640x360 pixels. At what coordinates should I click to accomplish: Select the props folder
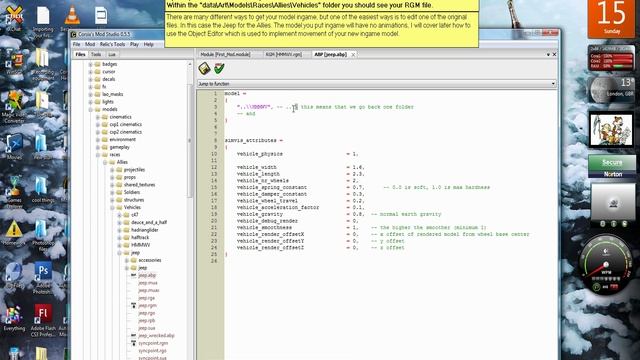(x=130, y=178)
